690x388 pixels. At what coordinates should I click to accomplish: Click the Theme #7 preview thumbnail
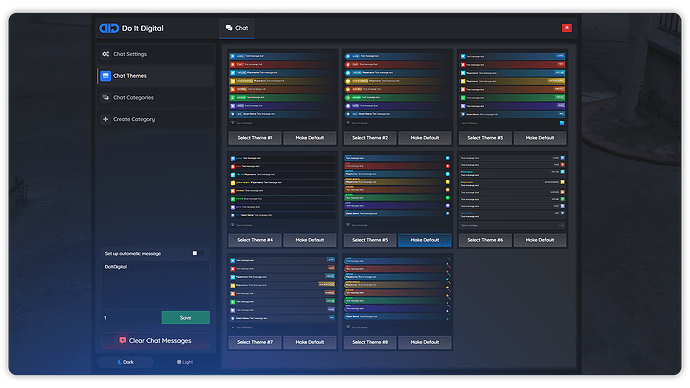[282, 293]
